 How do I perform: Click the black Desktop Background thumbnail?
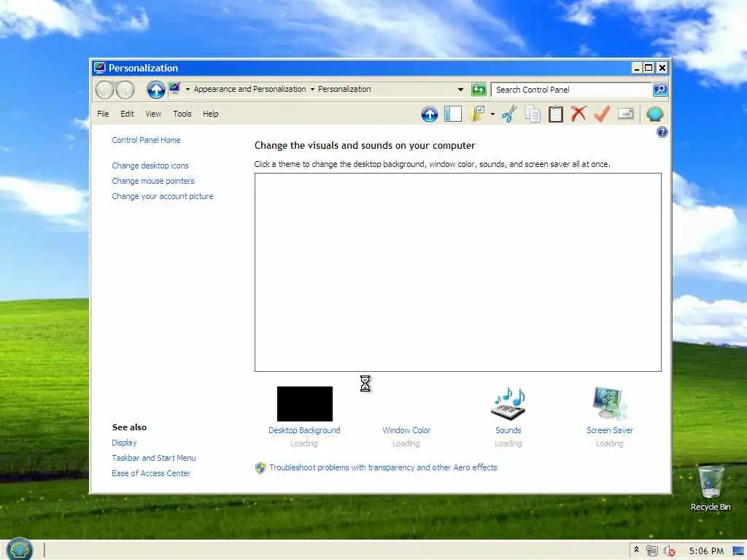(x=305, y=404)
